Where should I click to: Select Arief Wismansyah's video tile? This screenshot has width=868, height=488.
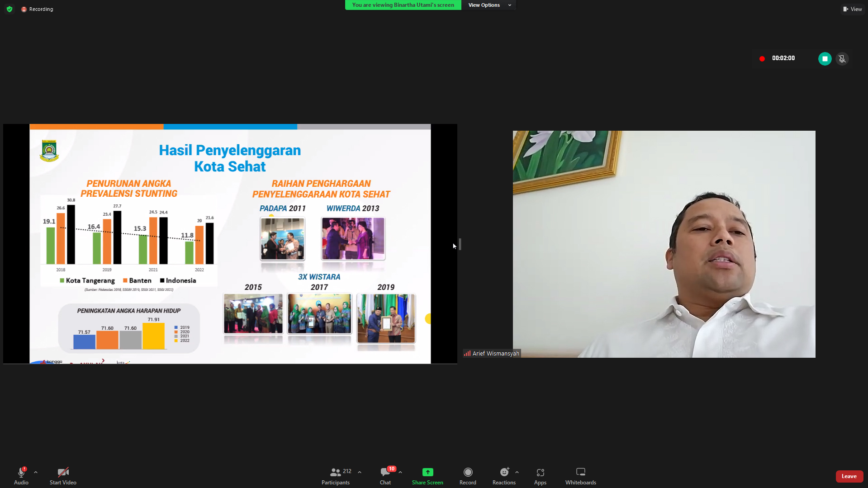(664, 244)
